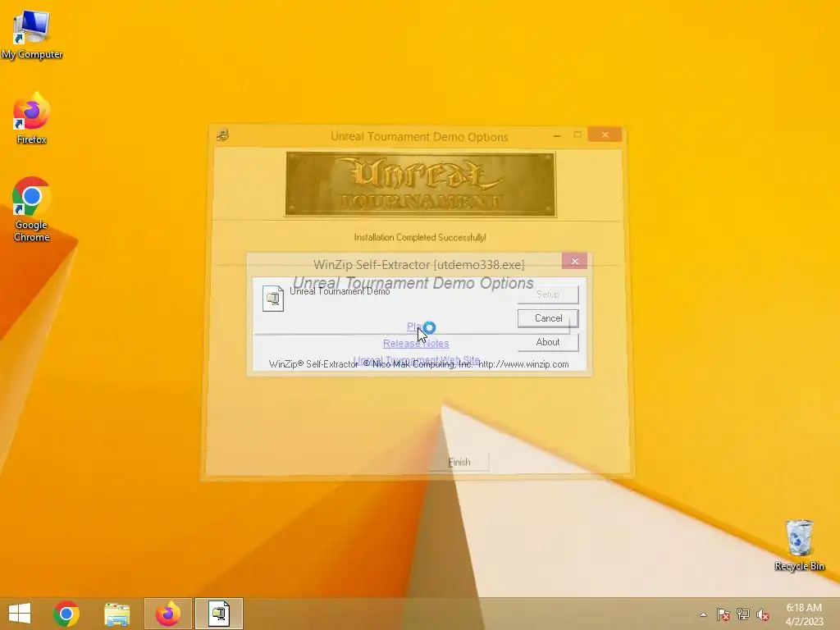The width and height of the screenshot is (840, 630).
Task: Switch to Firefox in the taskbar
Action: [x=167, y=614]
